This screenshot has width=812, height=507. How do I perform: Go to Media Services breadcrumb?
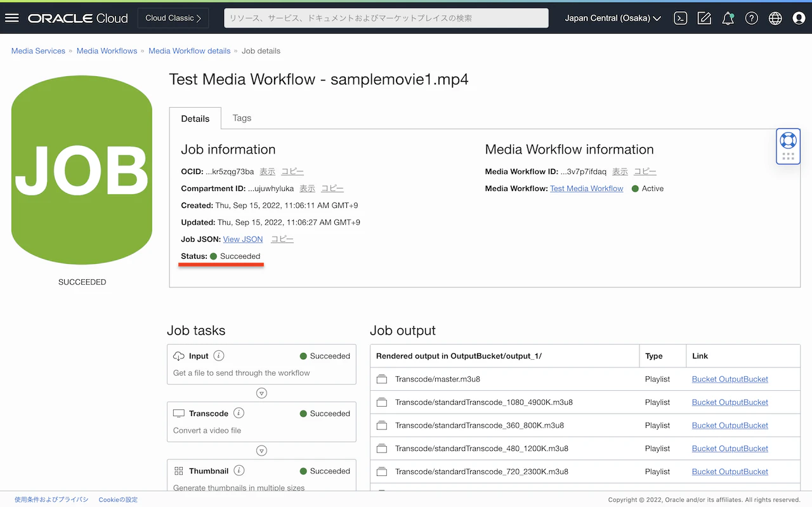coord(38,51)
